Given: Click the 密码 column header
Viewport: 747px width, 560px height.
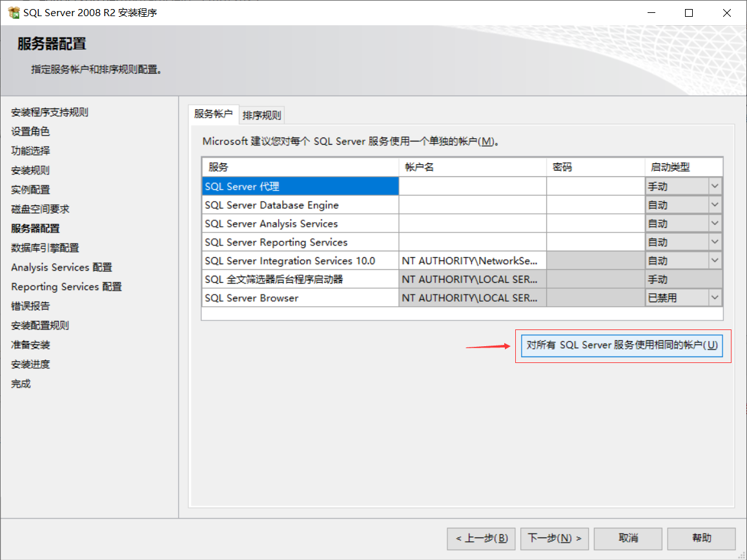Looking at the screenshot, I should pyautogui.click(x=595, y=167).
